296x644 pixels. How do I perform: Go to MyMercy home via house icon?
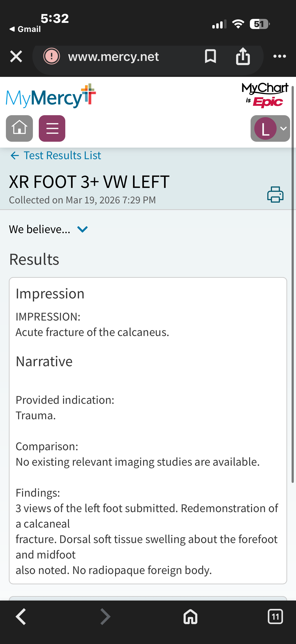pyautogui.click(x=19, y=128)
